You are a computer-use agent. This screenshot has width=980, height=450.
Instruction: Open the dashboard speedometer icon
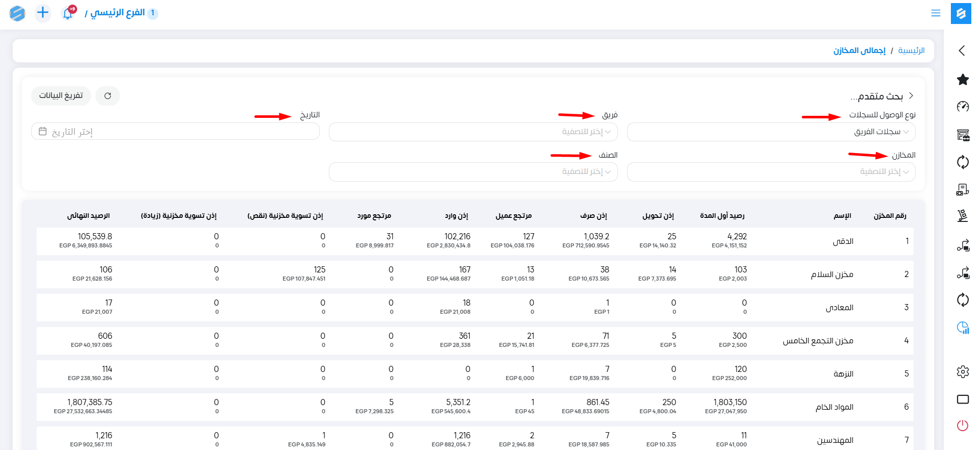(x=963, y=107)
